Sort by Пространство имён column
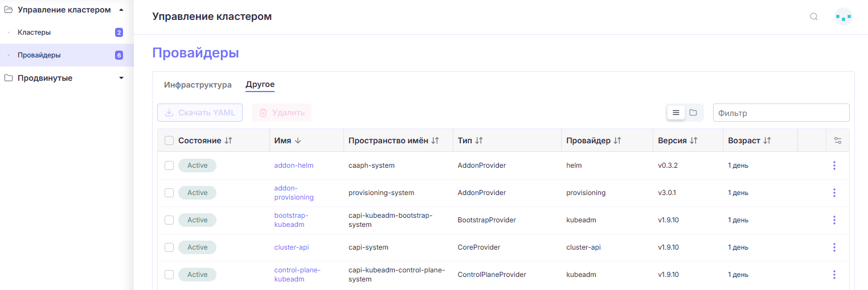This screenshot has width=868, height=290. coord(435,140)
